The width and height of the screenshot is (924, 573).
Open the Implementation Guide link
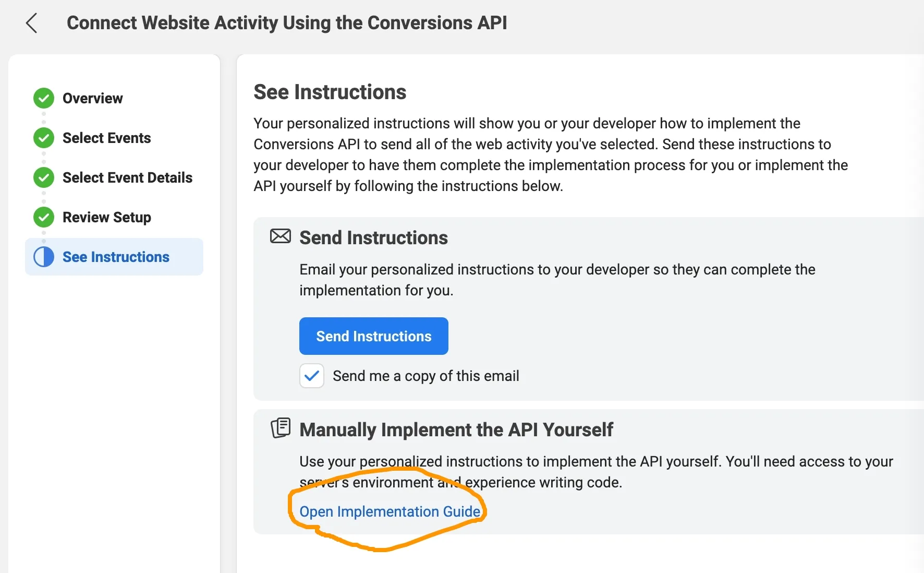(x=390, y=511)
